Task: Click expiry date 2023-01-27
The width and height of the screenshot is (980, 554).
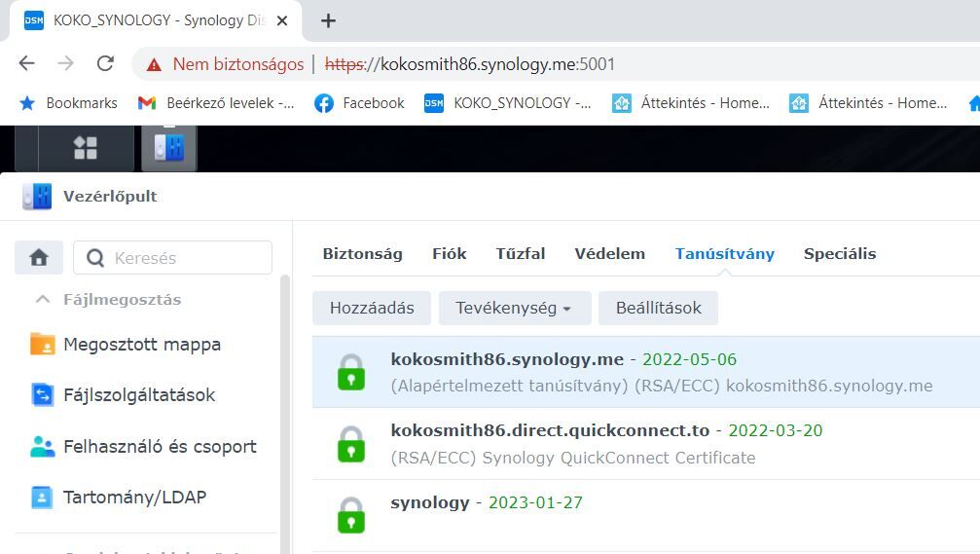Action: [535, 502]
